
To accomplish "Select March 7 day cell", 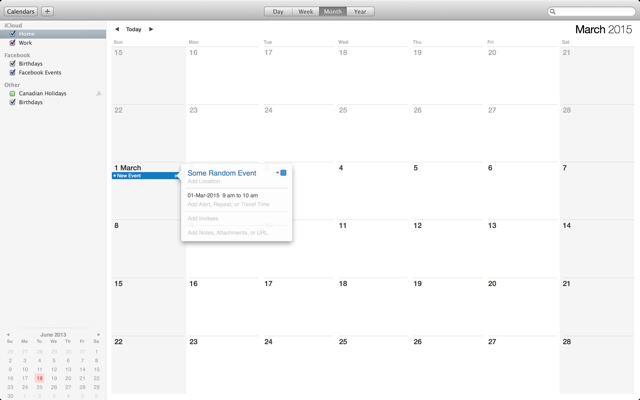I will click(597, 191).
